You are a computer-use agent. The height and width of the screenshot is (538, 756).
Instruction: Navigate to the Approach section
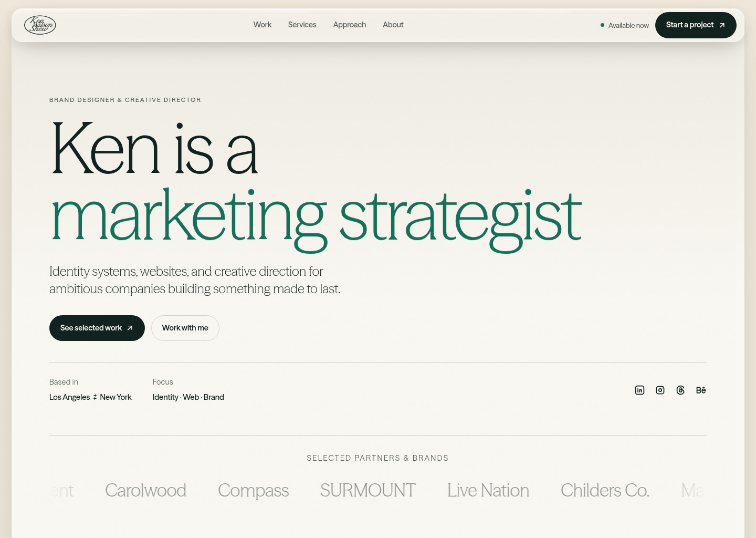coord(350,25)
